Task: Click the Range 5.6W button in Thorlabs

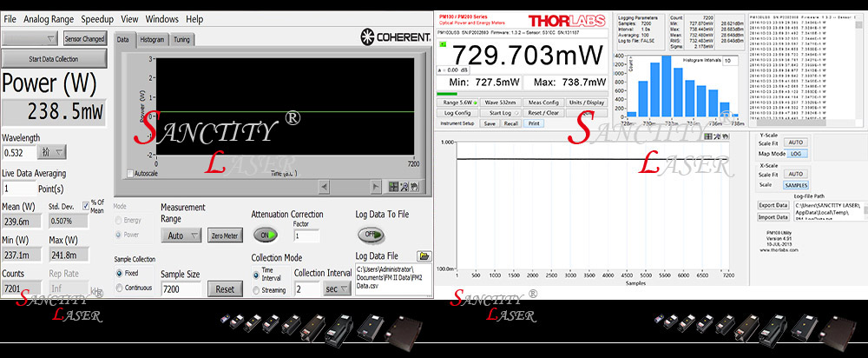Action: coord(457,103)
